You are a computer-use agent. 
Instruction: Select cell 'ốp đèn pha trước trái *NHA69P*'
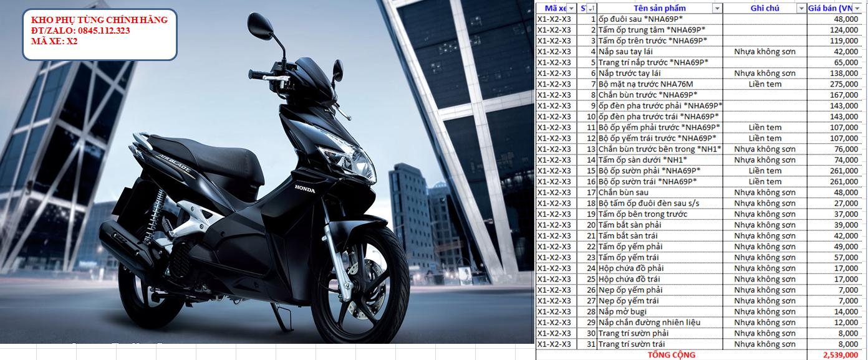[660, 116]
